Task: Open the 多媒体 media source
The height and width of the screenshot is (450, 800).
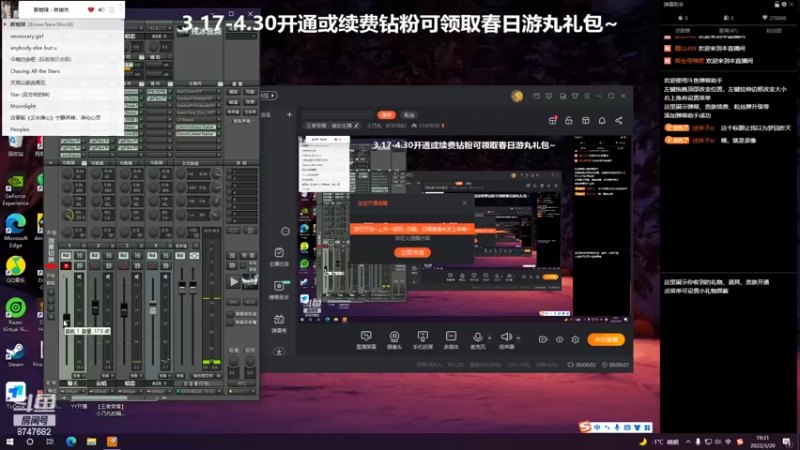Action: [451, 340]
